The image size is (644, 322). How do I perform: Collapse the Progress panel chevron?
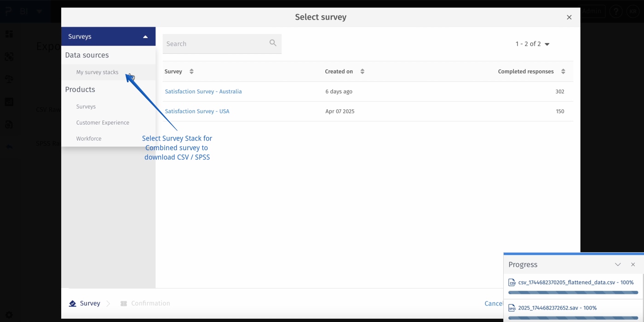tap(618, 264)
